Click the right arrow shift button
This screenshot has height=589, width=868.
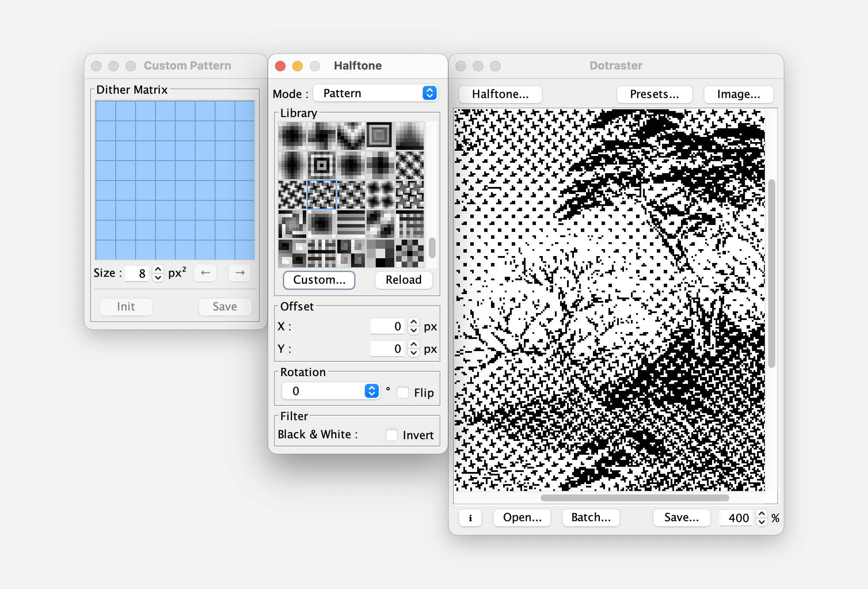click(x=240, y=273)
